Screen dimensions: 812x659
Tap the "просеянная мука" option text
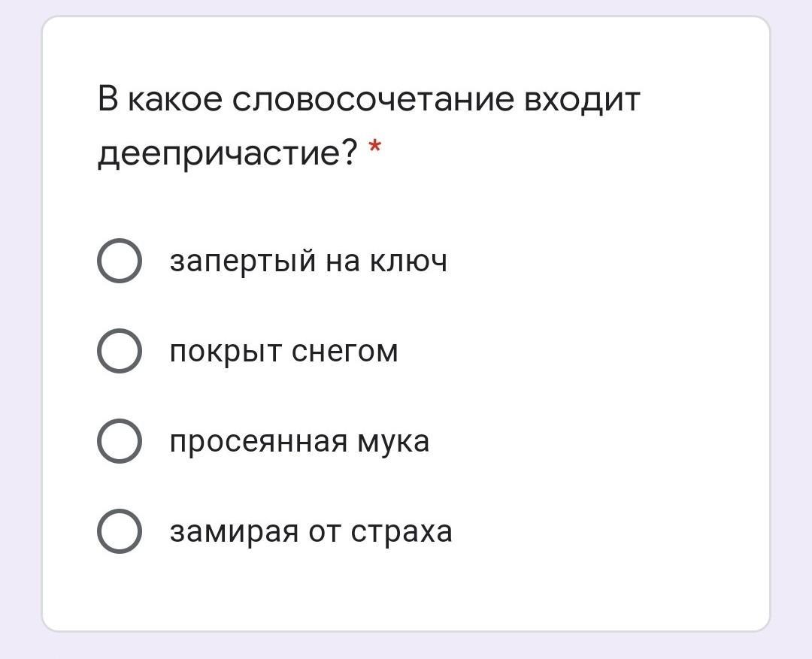click(299, 441)
